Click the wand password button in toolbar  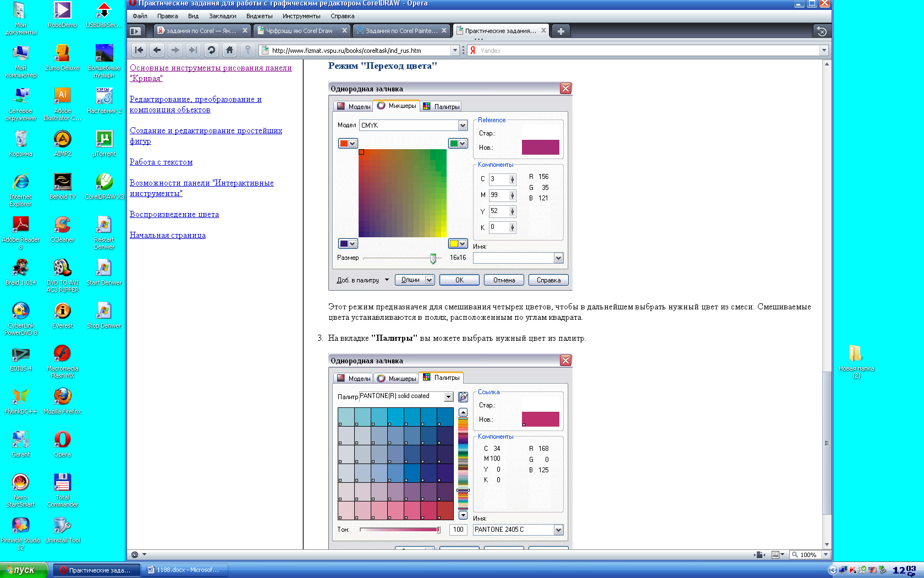tap(248, 50)
